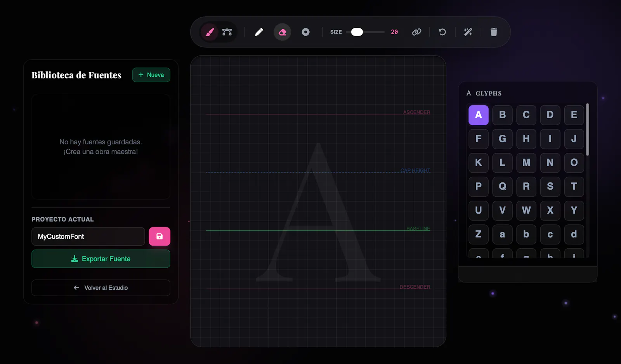
Task: Click the BASELINE guide label
Action: coord(418,229)
